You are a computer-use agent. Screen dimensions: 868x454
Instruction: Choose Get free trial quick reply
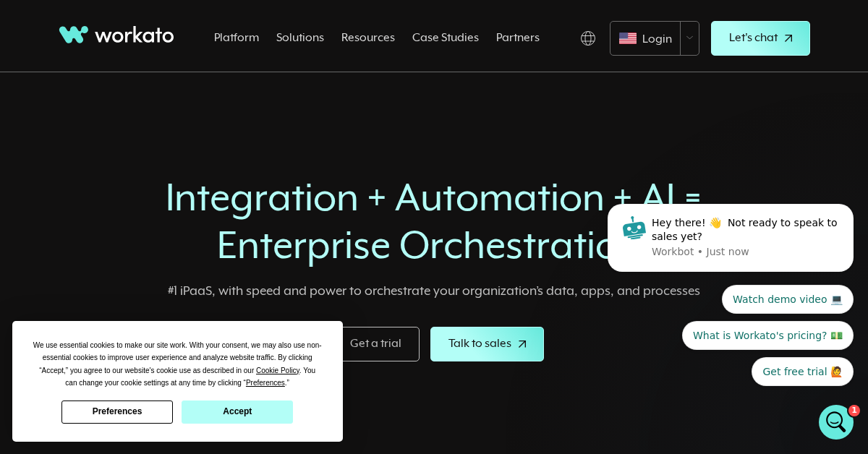click(802, 372)
